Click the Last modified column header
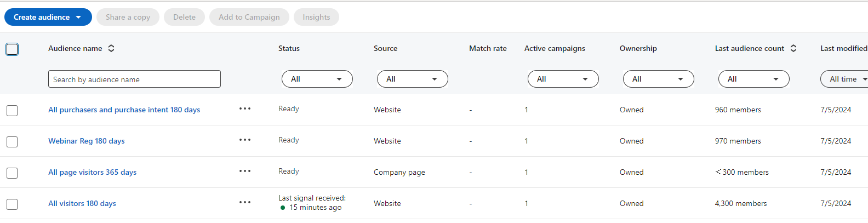This screenshot has height=223, width=868. [x=844, y=48]
